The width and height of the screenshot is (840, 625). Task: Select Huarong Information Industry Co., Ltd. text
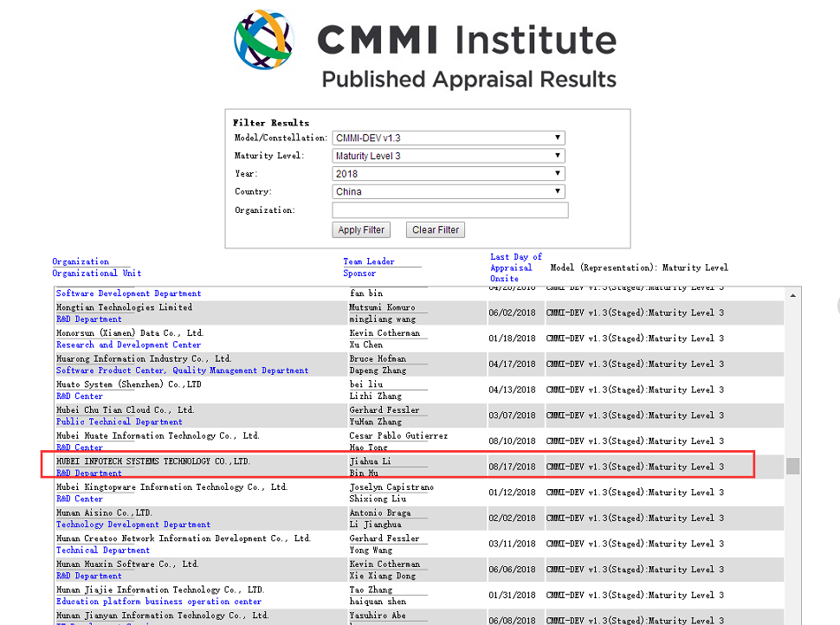pyautogui.click(x=144, y=359)
